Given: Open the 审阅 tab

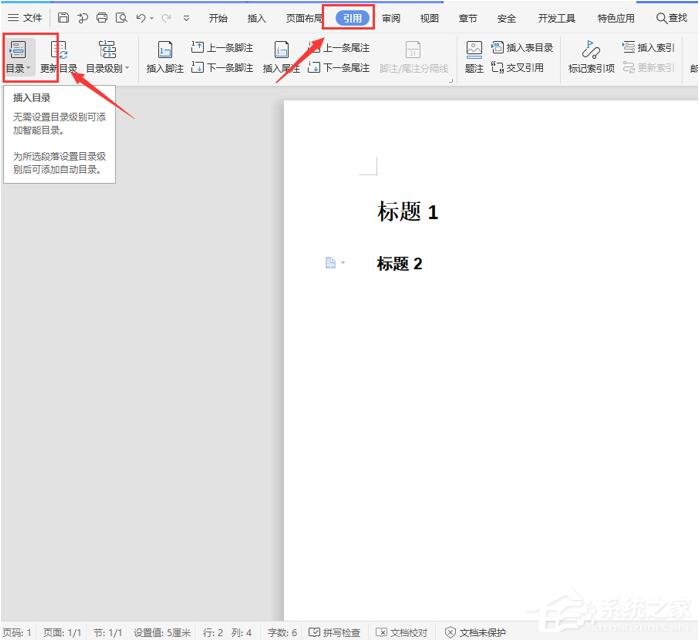Looking at the screenshot, I should pos(391,18).
